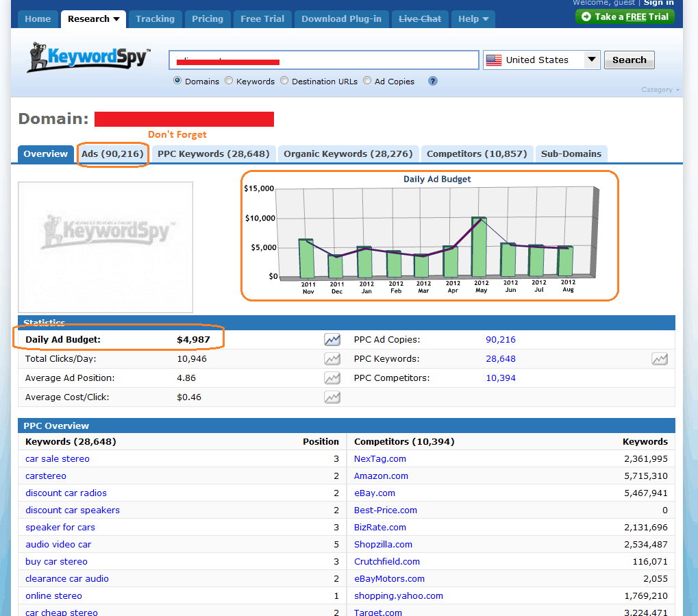
Task: Open PPC Ad Copies value 90,216
Action: tap(500, 340)
